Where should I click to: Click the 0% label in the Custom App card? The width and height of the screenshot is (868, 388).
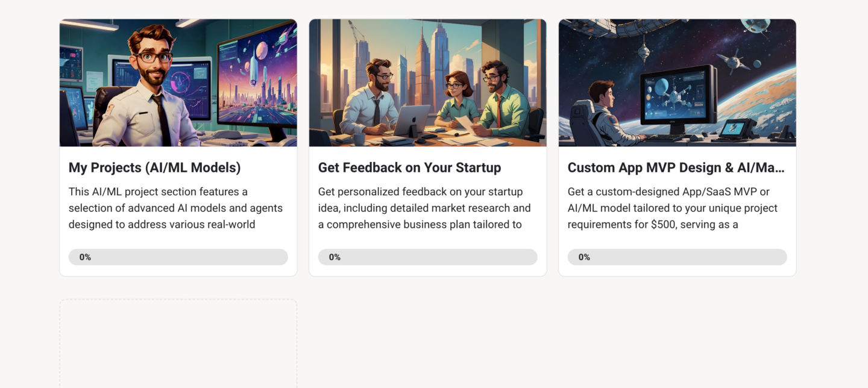(584, 257)
